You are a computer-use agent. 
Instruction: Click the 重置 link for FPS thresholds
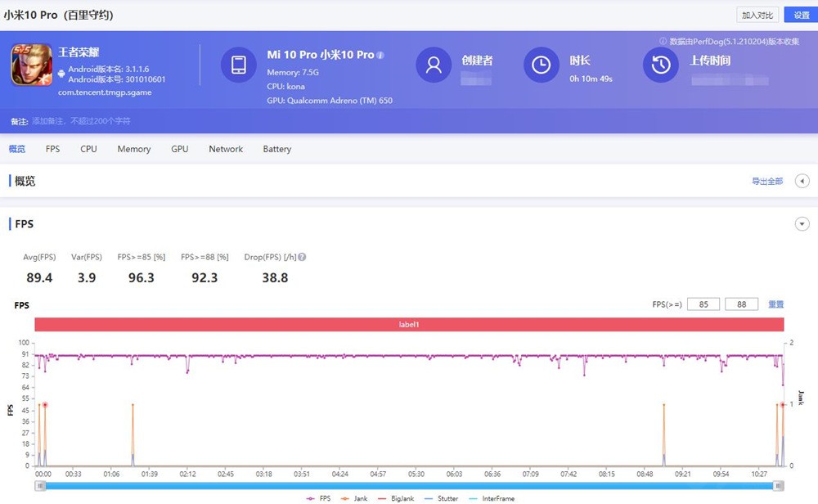click(775, 304)
